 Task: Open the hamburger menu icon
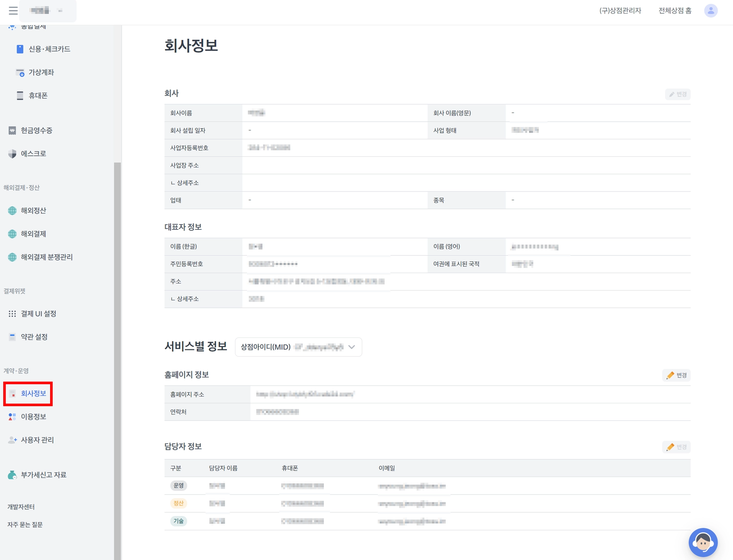click(13, 11)
